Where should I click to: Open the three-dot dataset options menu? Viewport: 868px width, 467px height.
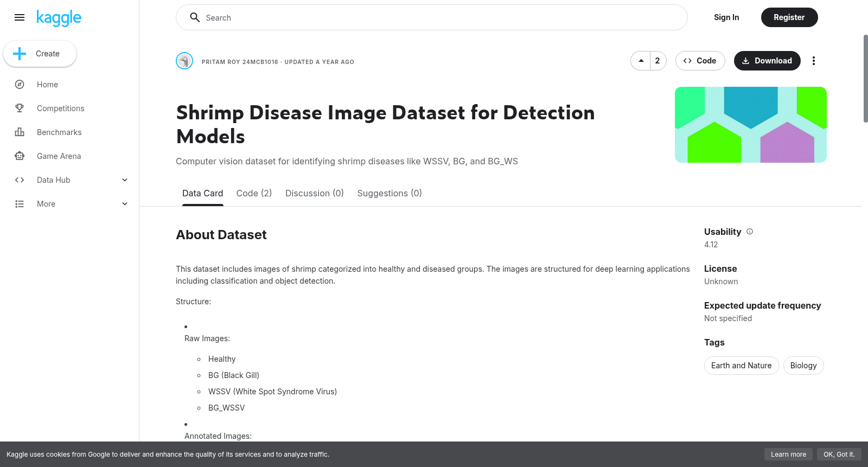click(x=814, y=61)
